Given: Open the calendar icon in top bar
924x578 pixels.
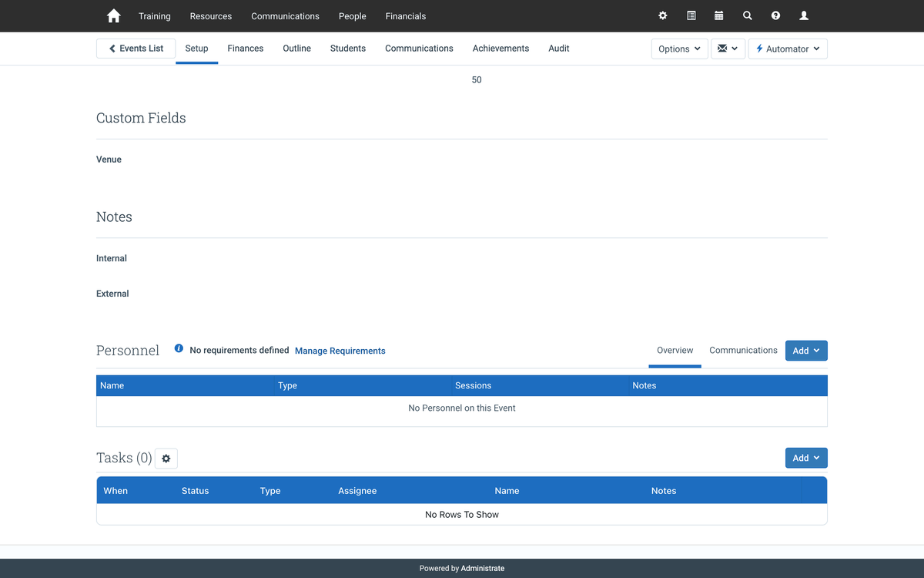Looking at the screenshot, I should [x=718, y=15].
